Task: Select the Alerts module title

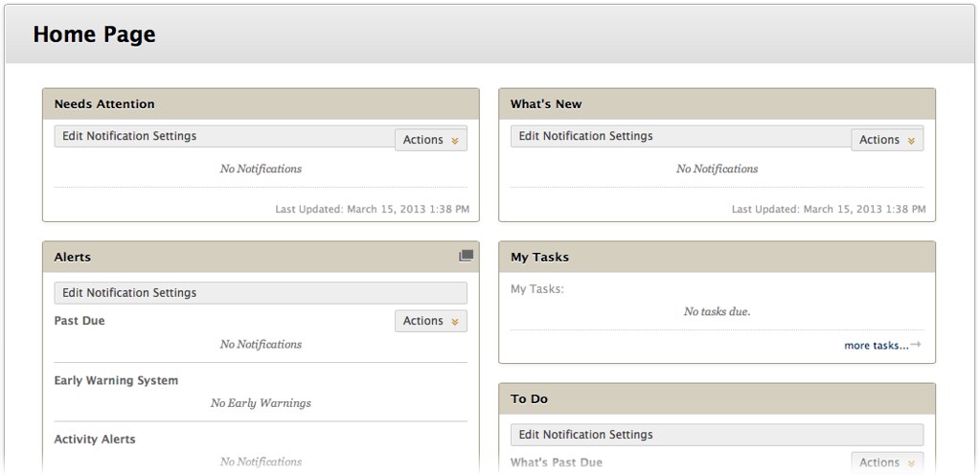Action: [x=73, y=257]
